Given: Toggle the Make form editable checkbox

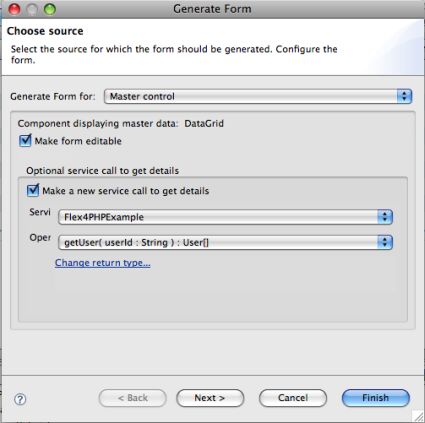Looking at the screenshot, I should click(25, 141).
